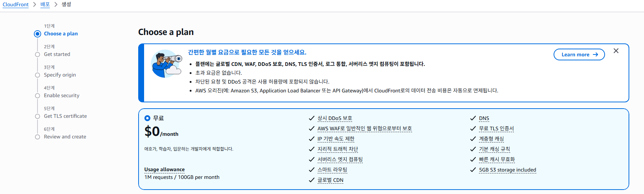The height and width of the screenshot is (194, 644).
Task: Click the checkmark beside 무료 TLS 인증서
Action: coord(473,128)
